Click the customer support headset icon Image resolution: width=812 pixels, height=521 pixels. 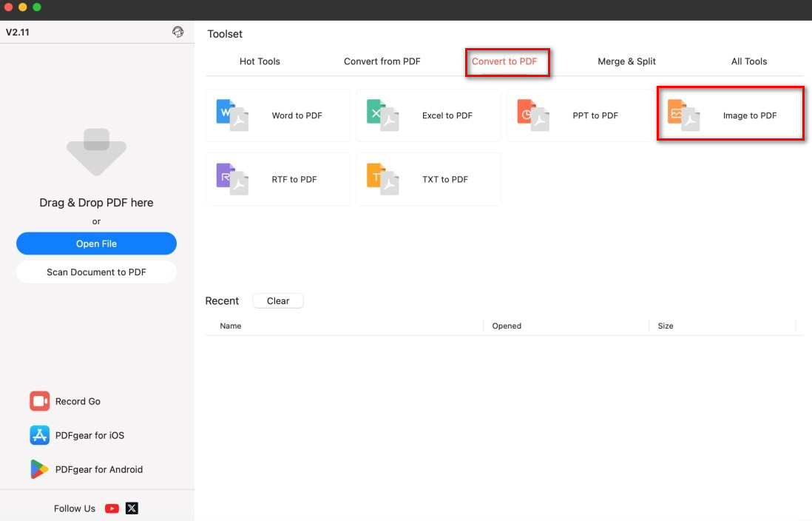176,32
